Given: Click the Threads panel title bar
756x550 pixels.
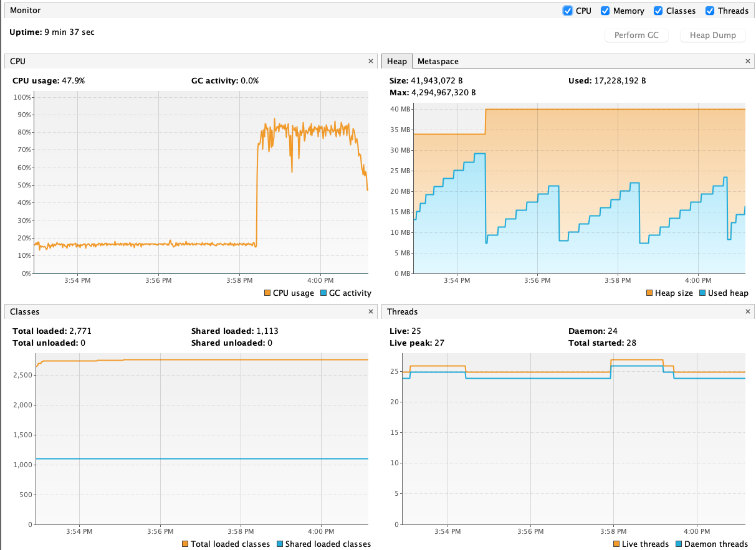Looking at the screenshot, I should pos(567,311).
